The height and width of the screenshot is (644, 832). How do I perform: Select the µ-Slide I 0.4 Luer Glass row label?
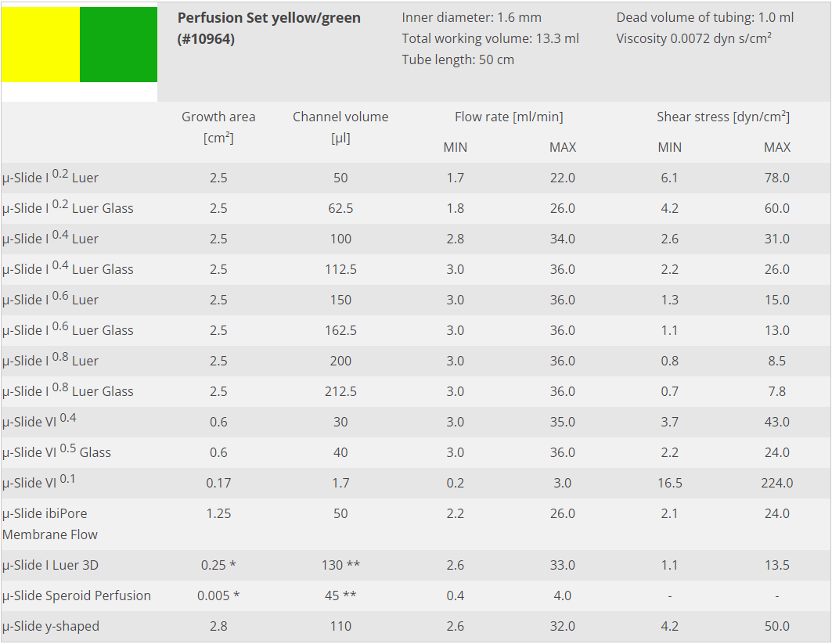coord(67,269)
